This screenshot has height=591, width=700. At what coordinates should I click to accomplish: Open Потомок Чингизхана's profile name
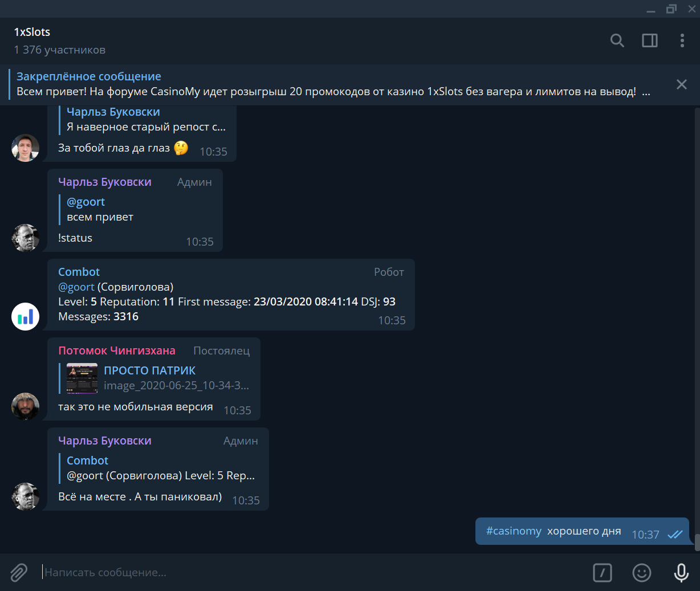point(117,350)
